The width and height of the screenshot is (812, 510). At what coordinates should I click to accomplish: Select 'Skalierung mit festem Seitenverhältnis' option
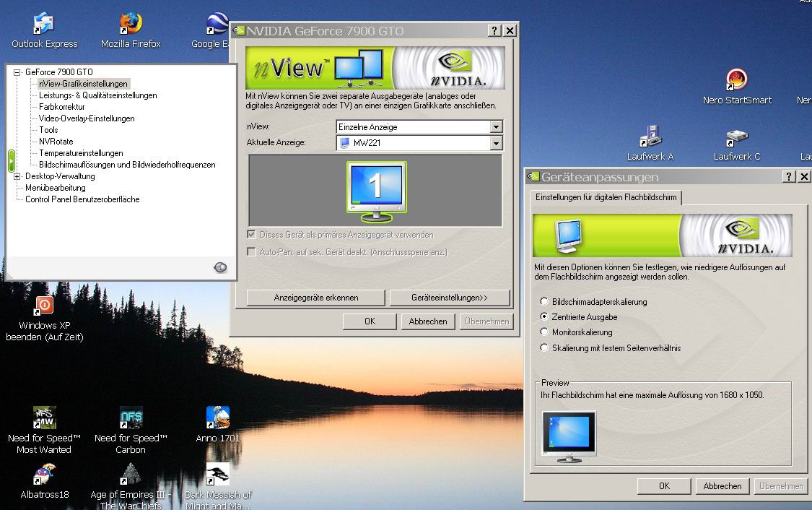click(x=543, y=347)
